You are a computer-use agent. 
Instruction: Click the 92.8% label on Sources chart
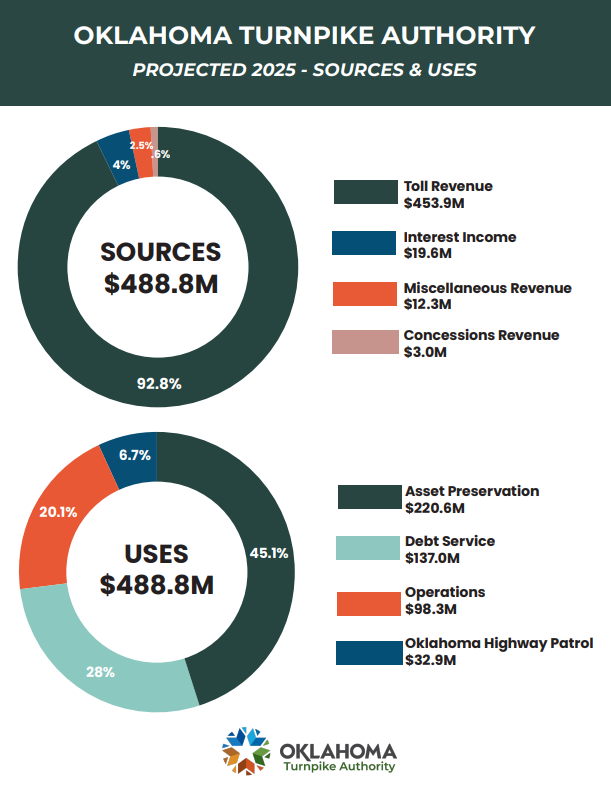point(159,384)
